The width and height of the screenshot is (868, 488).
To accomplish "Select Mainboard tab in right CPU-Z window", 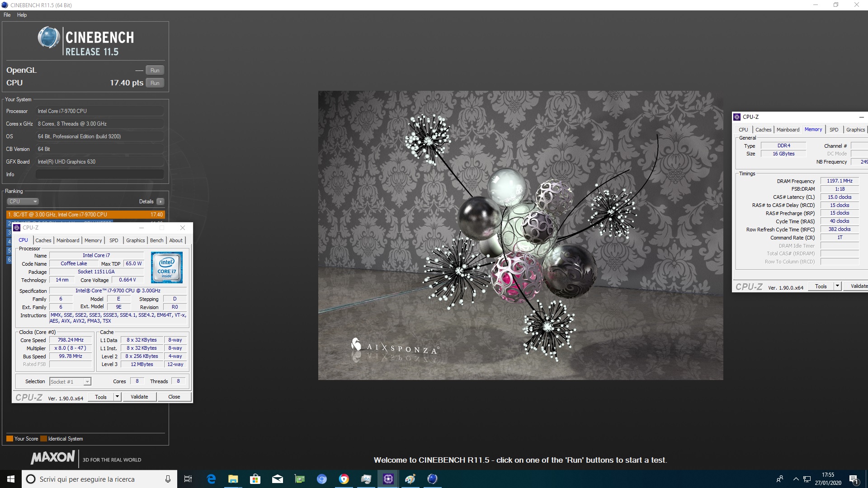I will (x=788, y=130).
